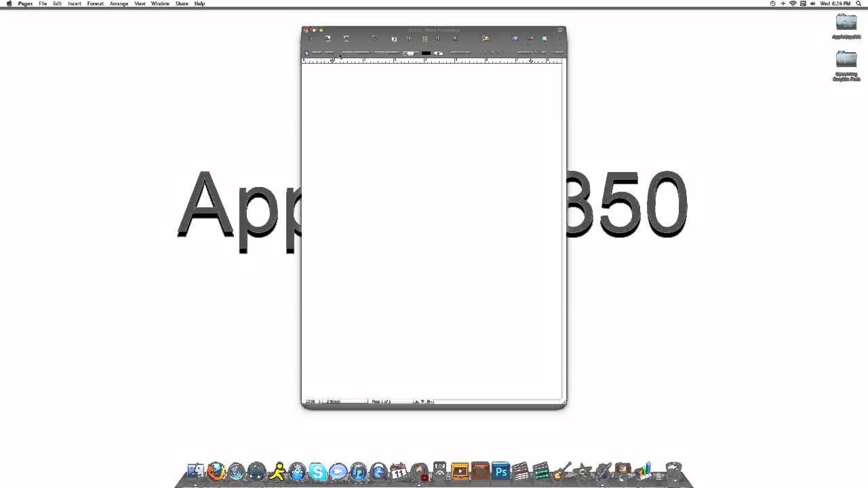The width and height of the screenshot is (868, 488).
Task: Open the Arrange menu
Action: click(x=119, y=3)
